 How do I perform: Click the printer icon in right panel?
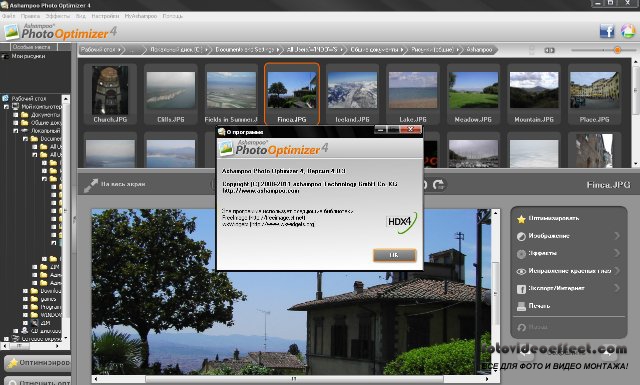coord(521,306)
